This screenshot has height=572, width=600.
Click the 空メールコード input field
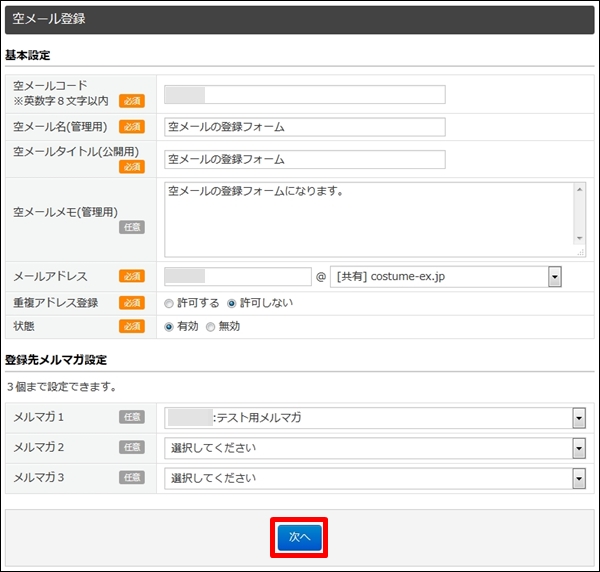click(x=305, y=95)
